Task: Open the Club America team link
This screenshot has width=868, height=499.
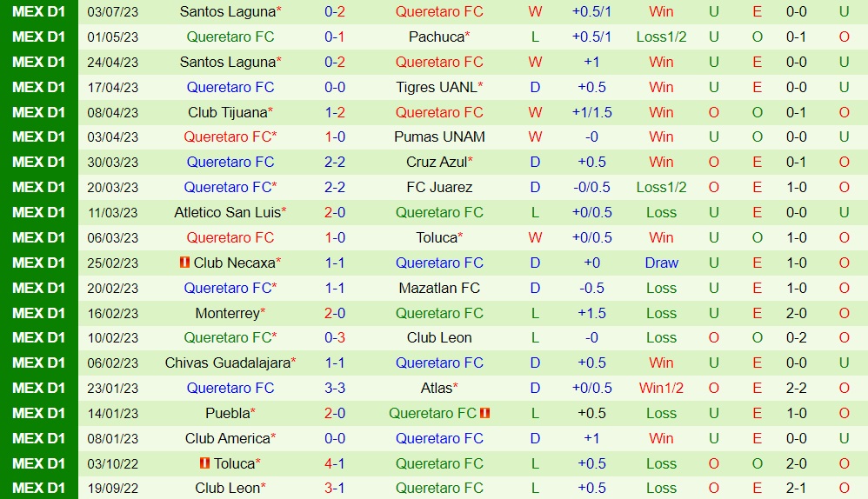Action: point(228,438)
